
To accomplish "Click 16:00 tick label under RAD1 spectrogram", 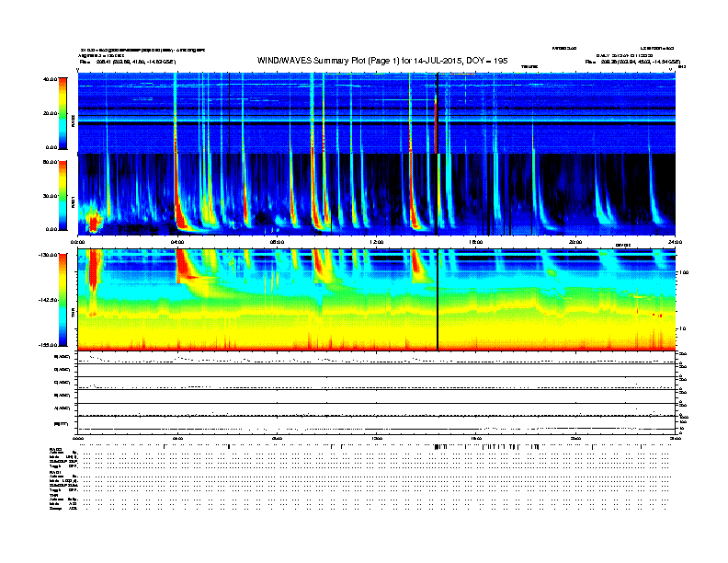I will pos(476,242).
